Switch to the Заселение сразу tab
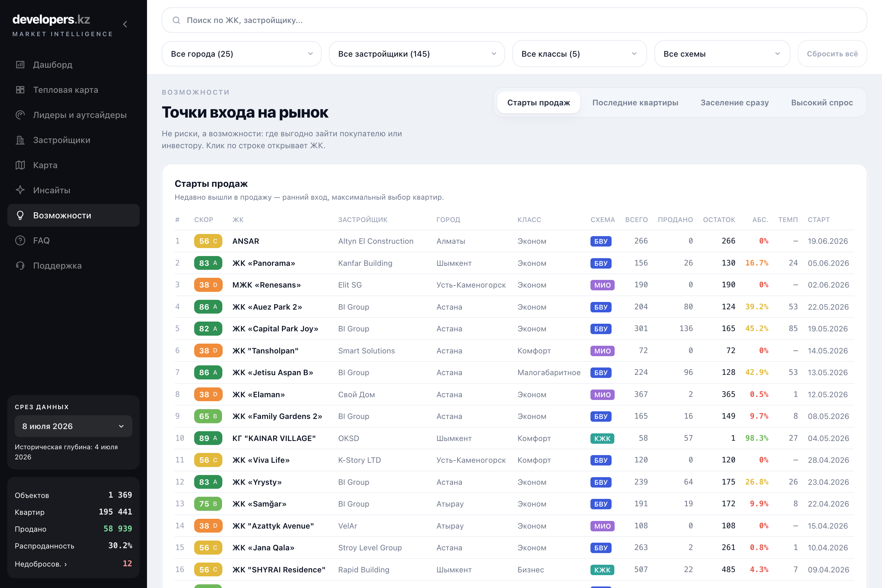 [x=735, y=102]
